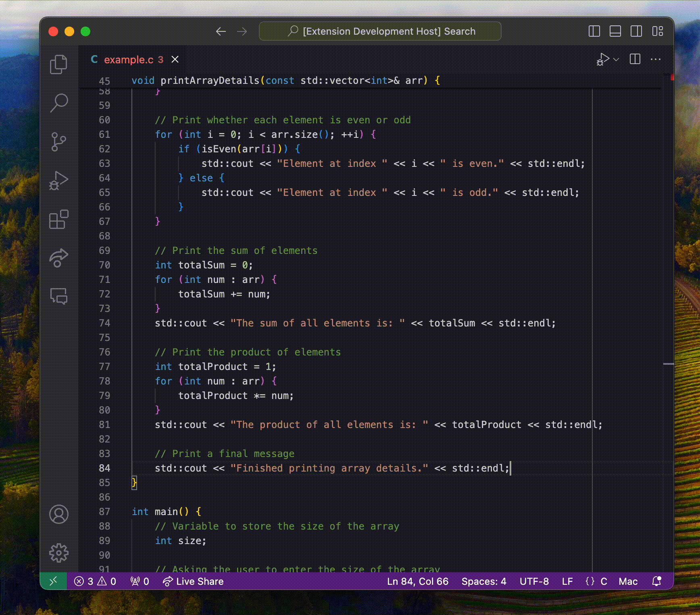The image size is (700, 615).
Task: Open the Accounts menu icon
Action: click(59, 514)
